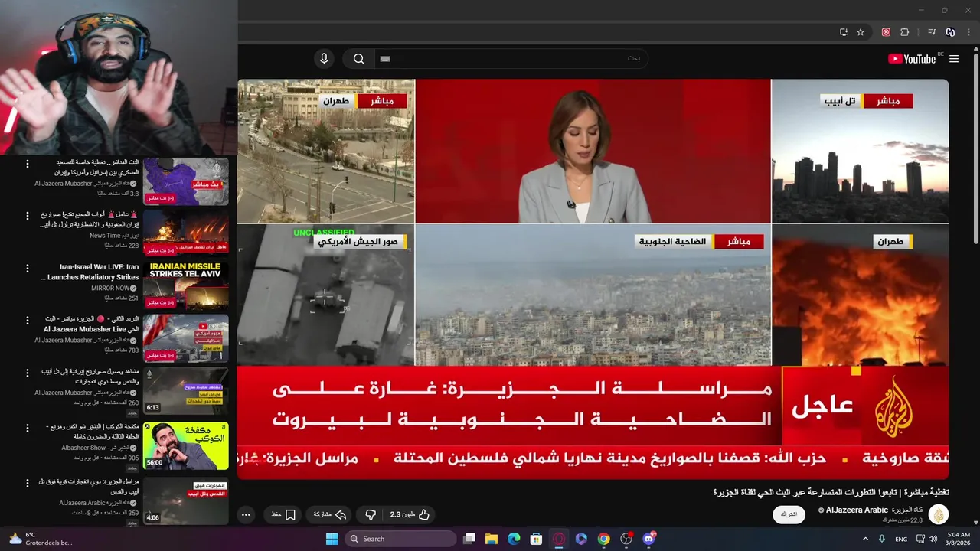Open more actions ellipsis under video
The image size is (980, 551).
tap(246, 514)
